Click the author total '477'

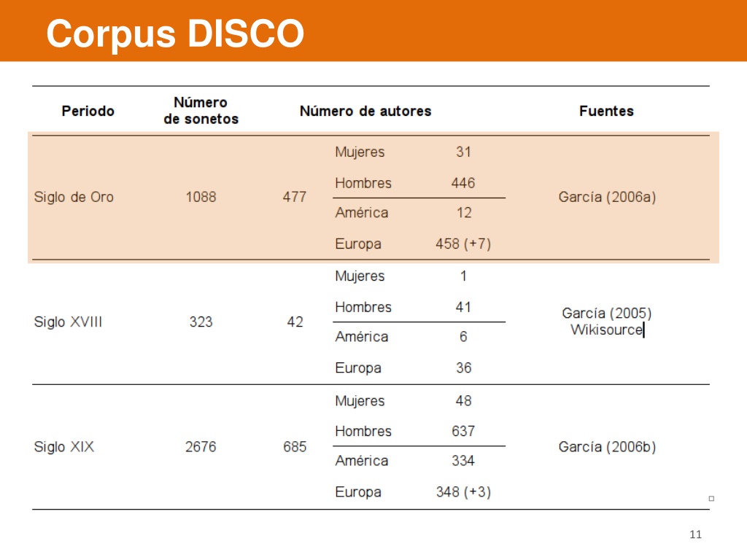click(x=295, y=197)
